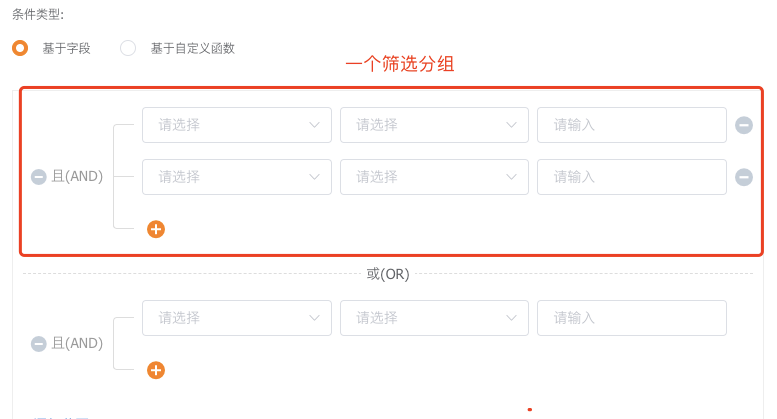The height and width of the screenshot is (419, 777).
Task: Click the 且(AND) label of the top group
Action: coord(77,177)
